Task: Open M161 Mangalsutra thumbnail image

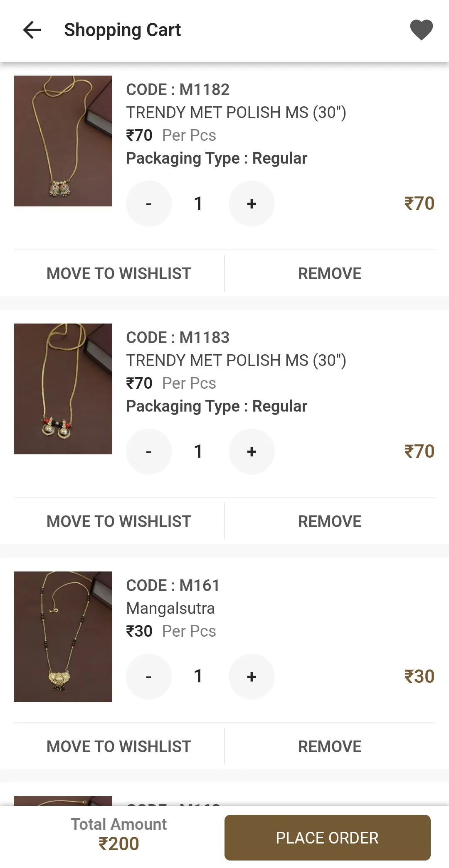Action: point(63,637)
